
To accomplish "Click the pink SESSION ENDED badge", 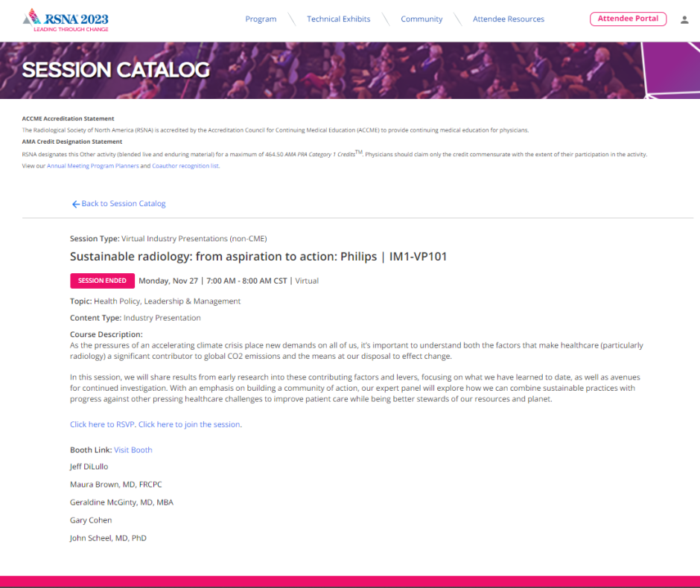I will (x=102, y=281).
